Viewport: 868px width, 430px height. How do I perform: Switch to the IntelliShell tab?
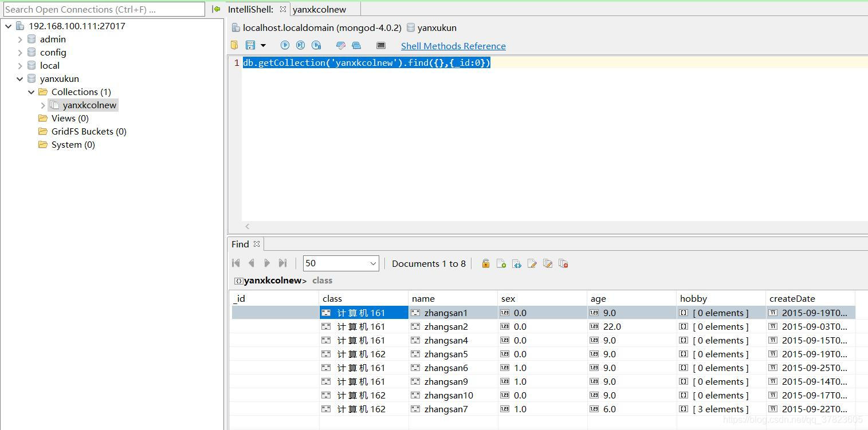point(250,9)
